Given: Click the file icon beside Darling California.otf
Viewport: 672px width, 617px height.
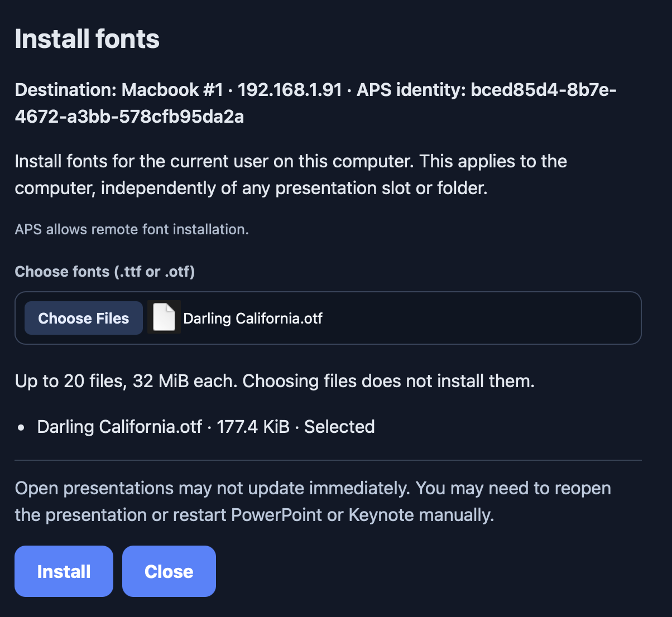Looking at the screenshot, I should click(x=164, y=317).
